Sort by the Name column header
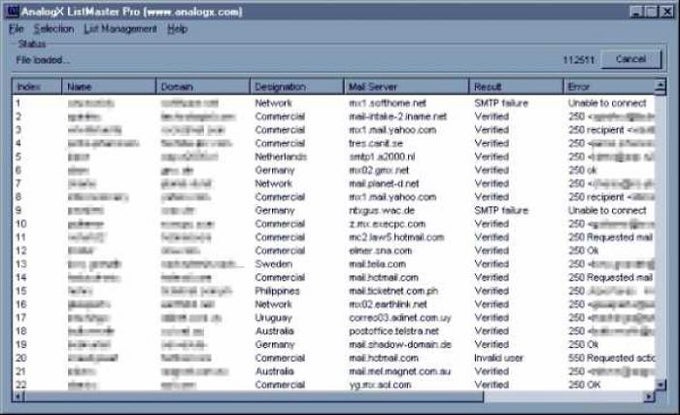Image resolution: width=680 pixels, height=415 pixels. [x=108, y=87]
